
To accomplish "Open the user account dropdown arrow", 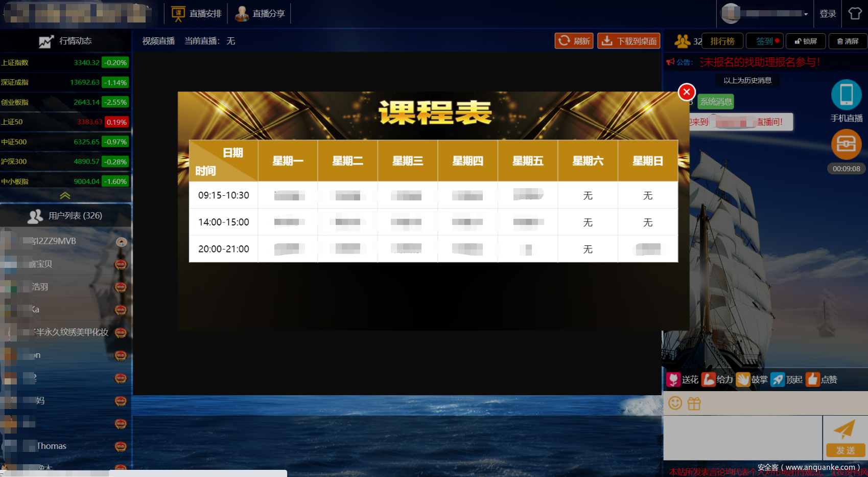I will (806, 14).
